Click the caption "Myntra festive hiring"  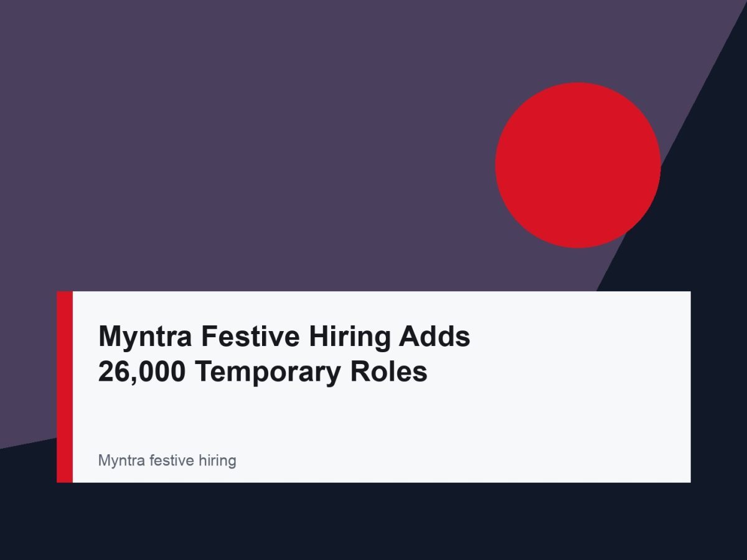167,461
